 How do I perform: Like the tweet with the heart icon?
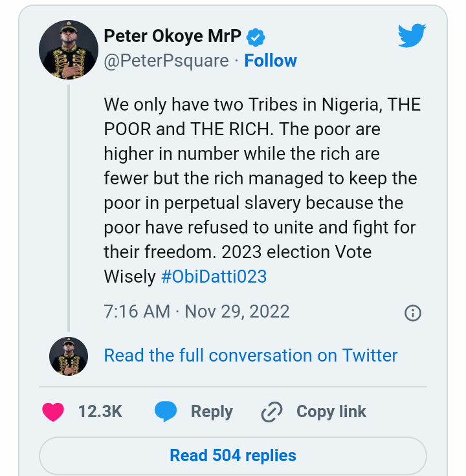(53, 412)
